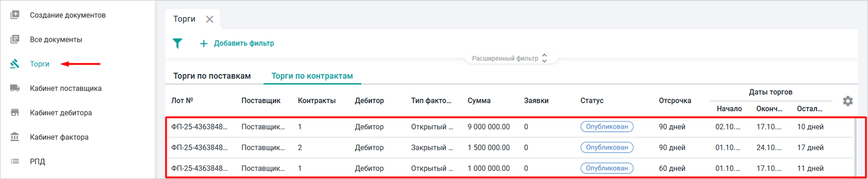Sort by the Сумма column header
868x179 pixels.
pos(479,101)
